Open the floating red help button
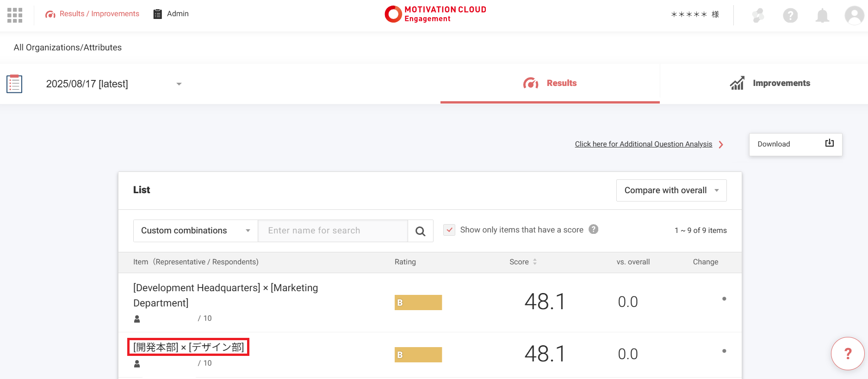868x379 pixels. click(x=848, y=354)
